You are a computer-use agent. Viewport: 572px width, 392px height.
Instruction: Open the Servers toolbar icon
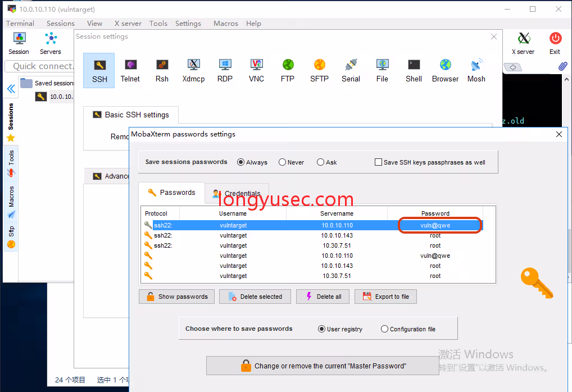coord(51,43)
